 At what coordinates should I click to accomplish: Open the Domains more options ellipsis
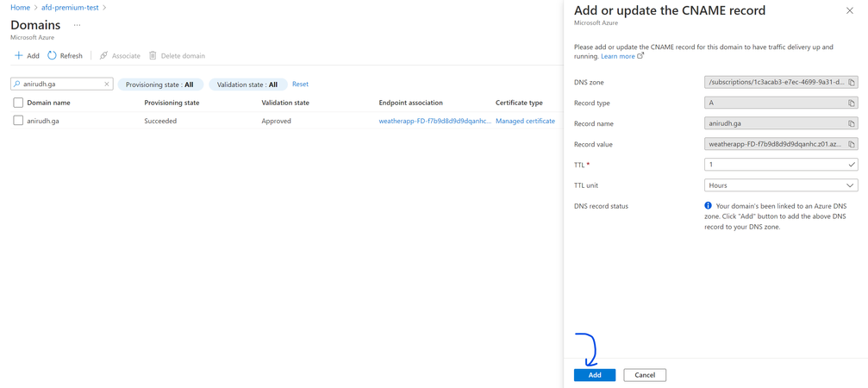pyautogui.click(x=77, y=26)
